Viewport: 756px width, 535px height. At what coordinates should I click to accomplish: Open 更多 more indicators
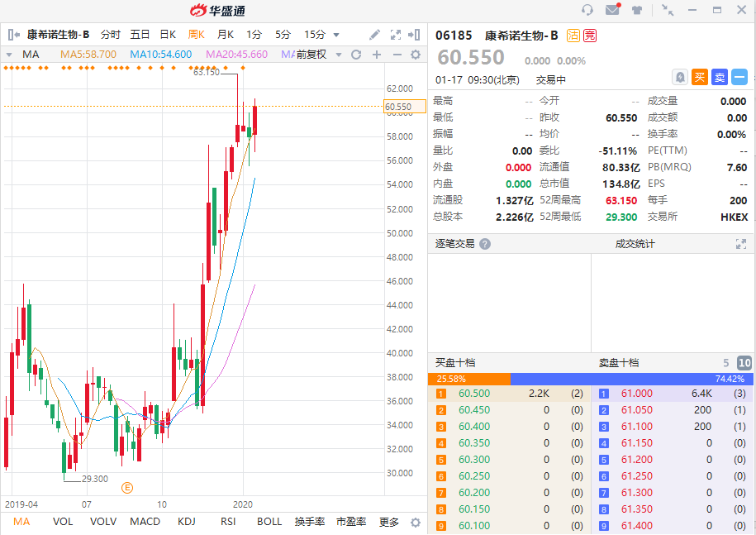388,522
